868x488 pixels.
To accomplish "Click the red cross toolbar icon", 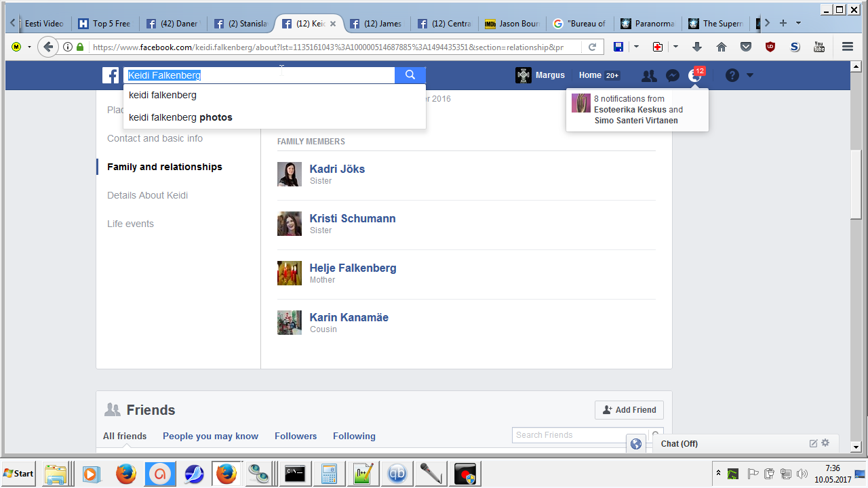I will tap(658, 47).
